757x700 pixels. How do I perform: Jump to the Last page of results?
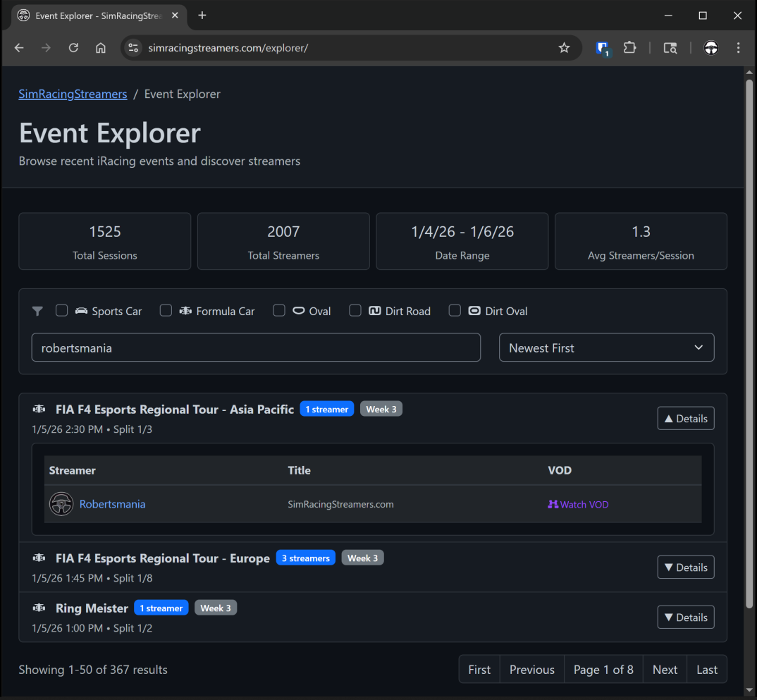[706, 669]
